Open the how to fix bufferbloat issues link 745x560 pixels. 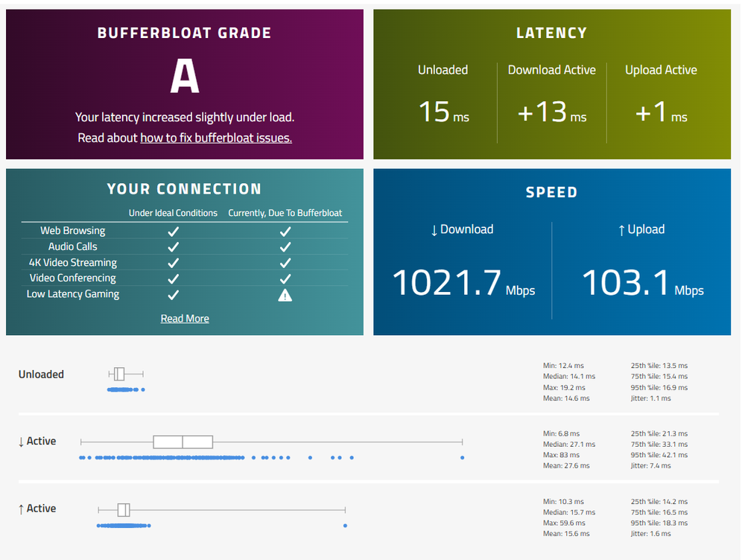(x=216, y=138)
